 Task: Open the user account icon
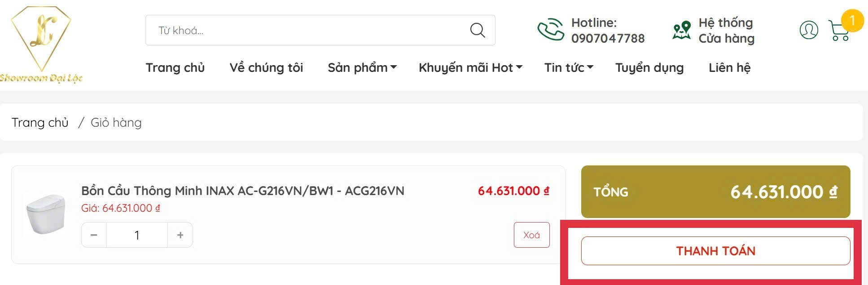coord(808,30)
